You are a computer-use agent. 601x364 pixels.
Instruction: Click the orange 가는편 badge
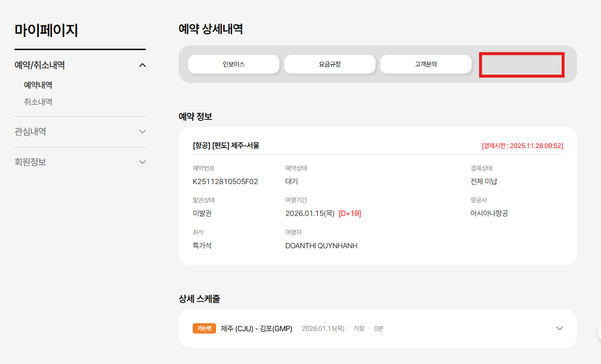tap(204, 328)
